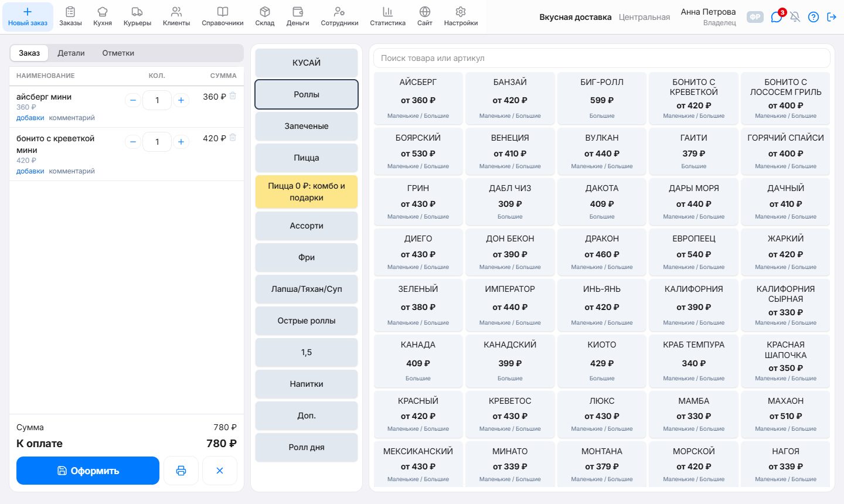Click the logout icon in the header
This screenshot has width=844, height=504.
(x=831, y=17)
